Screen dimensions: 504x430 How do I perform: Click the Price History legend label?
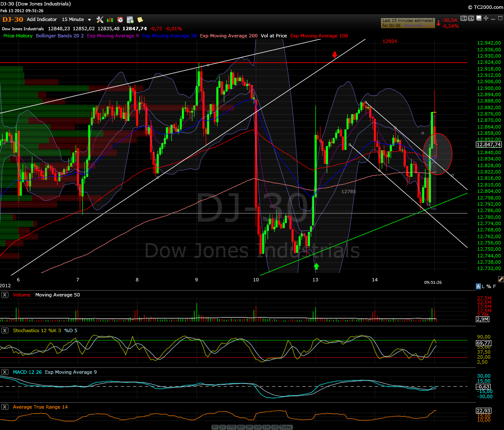(18, 36)
